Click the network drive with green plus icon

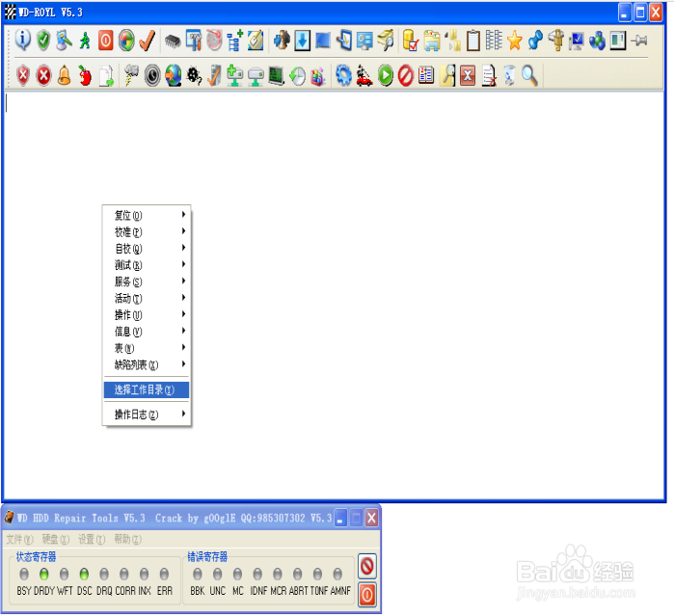(x=234, y=75)
